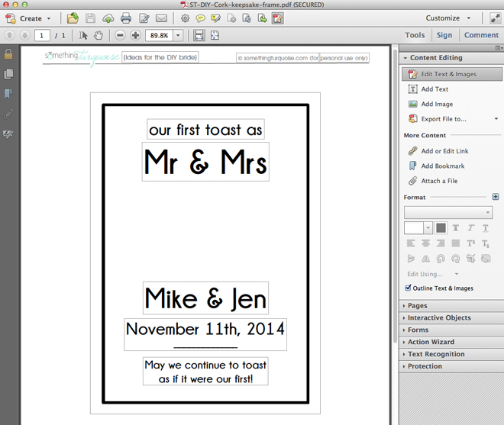Click the Open file folder icon
The height and width of the screenshot is (425, 504).
point(73,18)
